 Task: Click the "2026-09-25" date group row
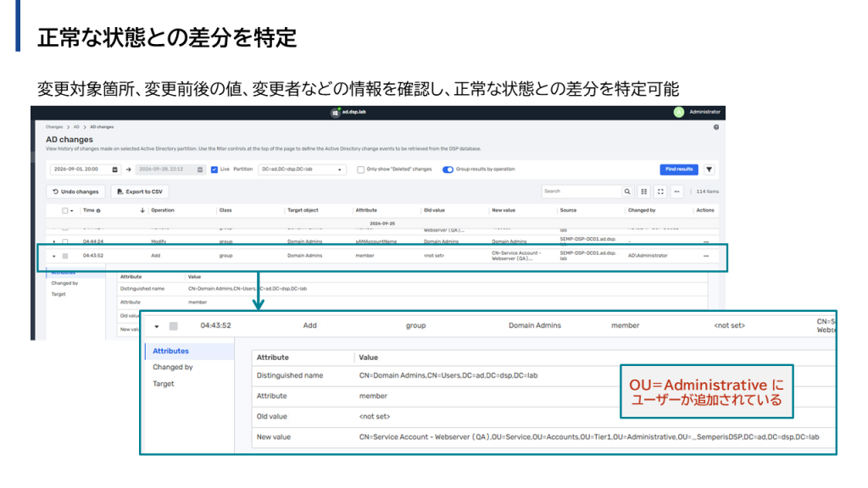[x=382, y=224]
